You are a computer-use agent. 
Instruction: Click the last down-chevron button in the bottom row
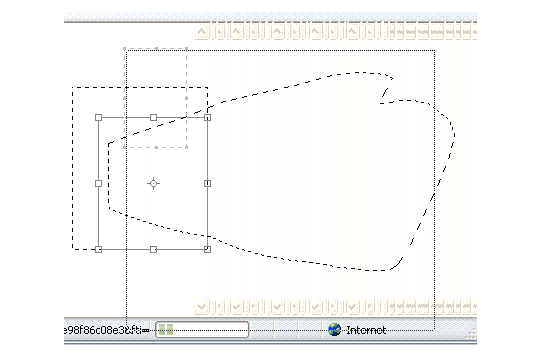(x=353, y=306)
